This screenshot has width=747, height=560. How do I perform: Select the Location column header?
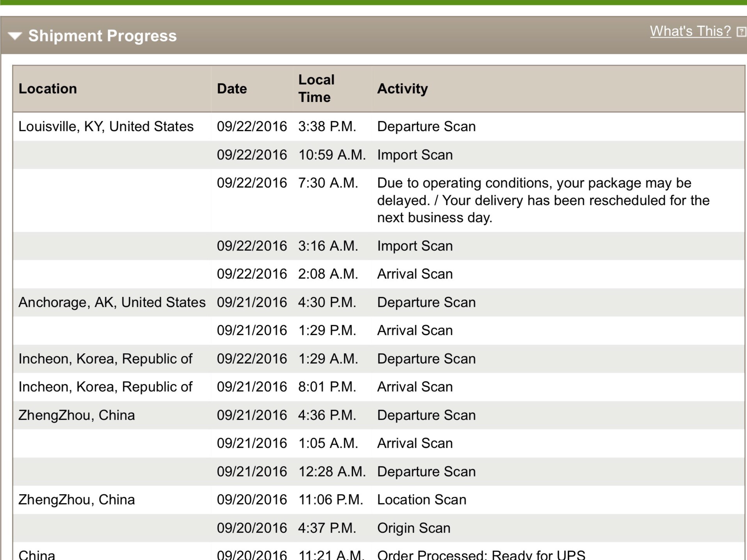(x=48, y=89)
